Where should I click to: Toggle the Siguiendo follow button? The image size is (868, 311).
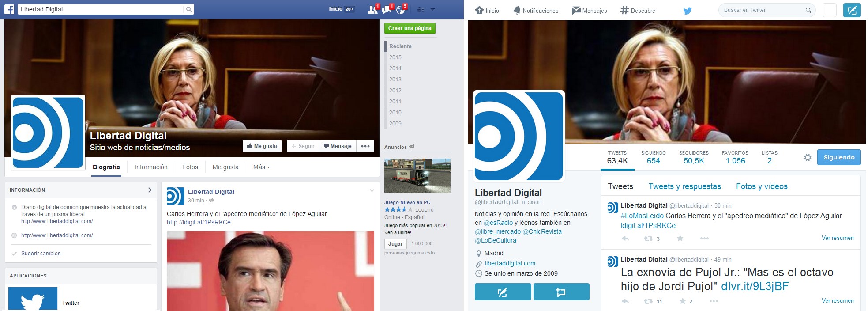click(838, 157)
